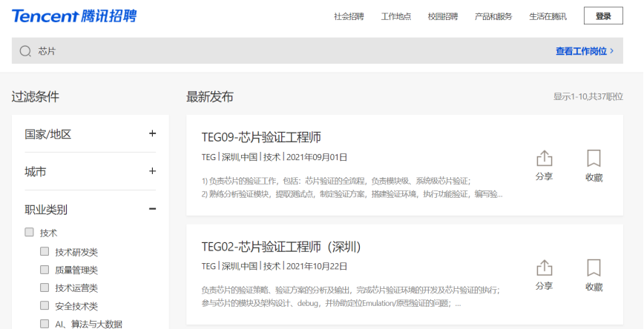Toggle the 安全技术类 checkbox
Image resolution: width=644 pixels, height=329 pixels.
click(45, 305)
